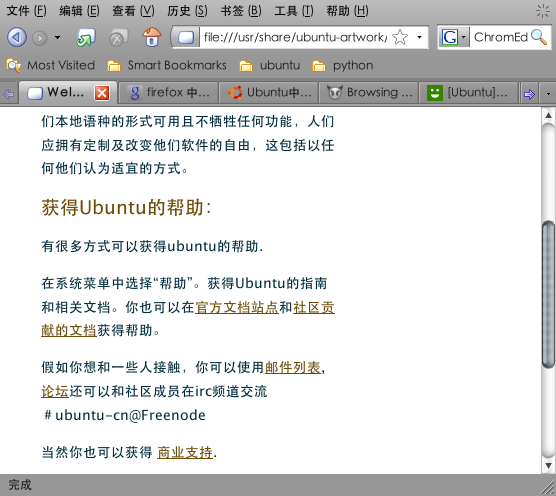
Task: Go back with the Back arrow button
Action: coord(17,37)
